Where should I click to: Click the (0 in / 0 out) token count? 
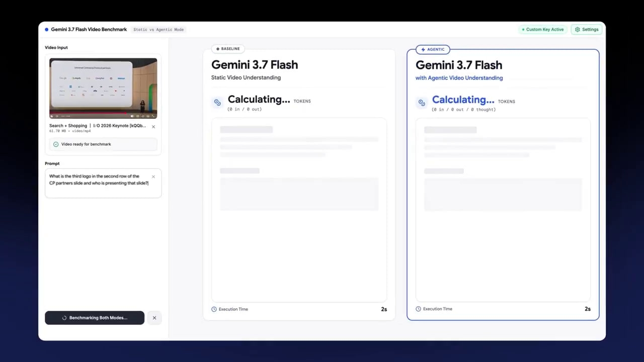(245, 109)
